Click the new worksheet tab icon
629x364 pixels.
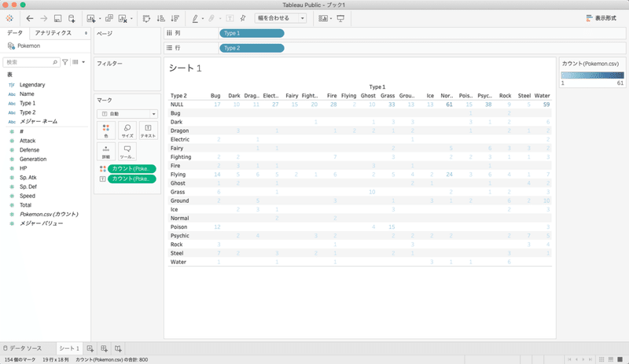(90, 348)
